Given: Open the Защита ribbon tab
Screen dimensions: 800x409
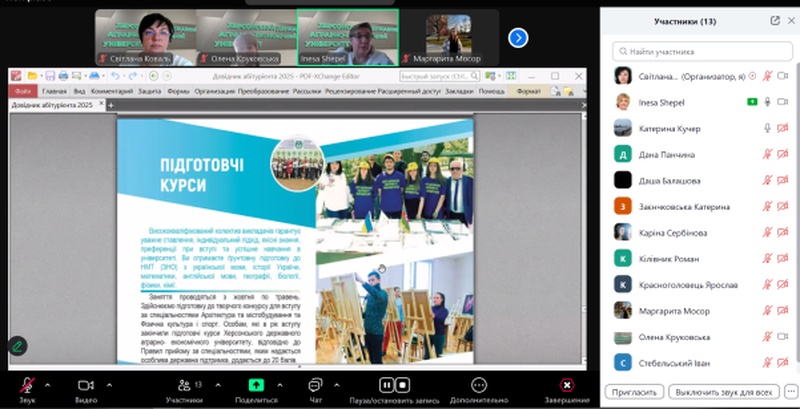Looking at the screenshot, I should click(149, 91).
